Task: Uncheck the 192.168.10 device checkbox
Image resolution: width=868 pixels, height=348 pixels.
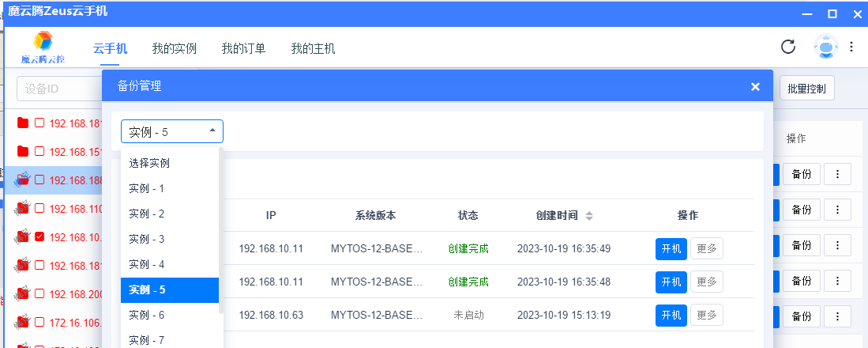Action: click(39, 236)
